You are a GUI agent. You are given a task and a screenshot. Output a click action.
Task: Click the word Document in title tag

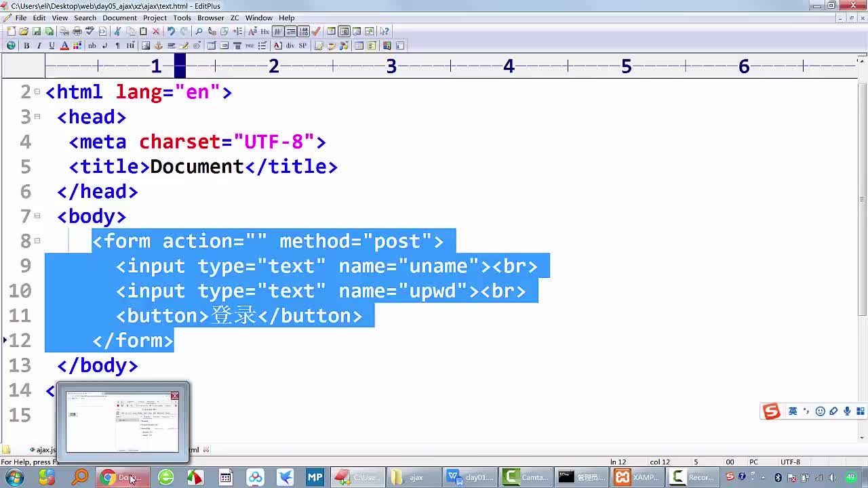(197, 167)
